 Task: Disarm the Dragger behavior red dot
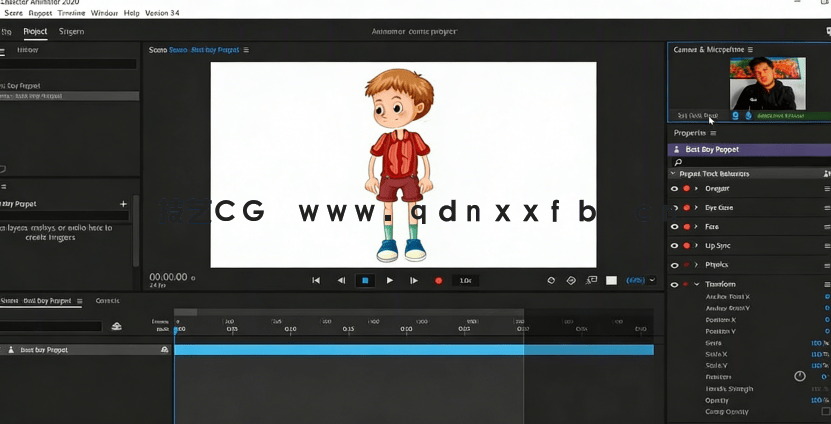(x=686, y=189)
